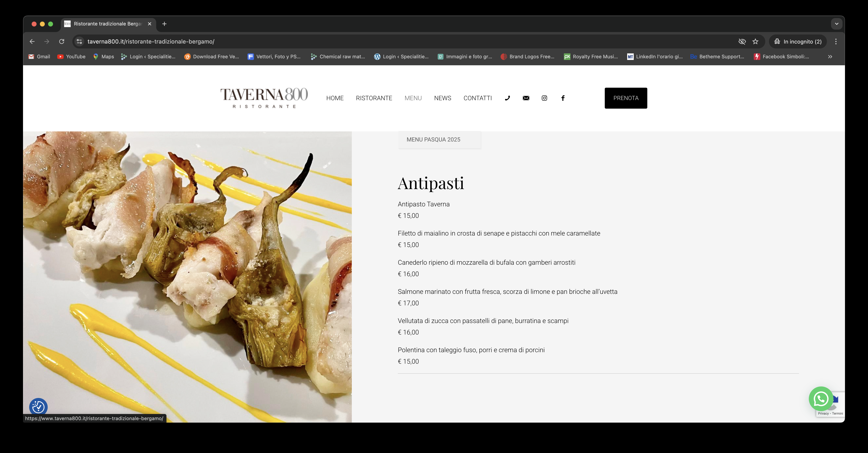Select the Ristorante tradizionale Bergamo tab
The image size is (868, 453).
tap(108, 24)
